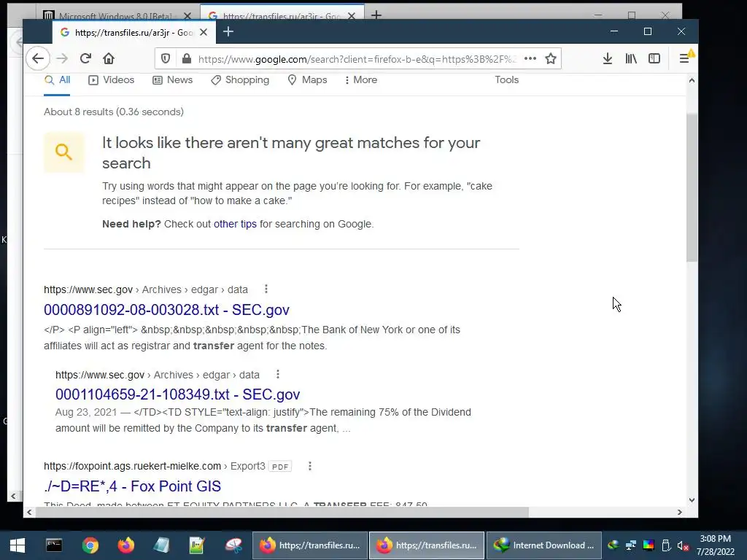
Task: Open the Fox Point GIS result
Action: point(133,486)
